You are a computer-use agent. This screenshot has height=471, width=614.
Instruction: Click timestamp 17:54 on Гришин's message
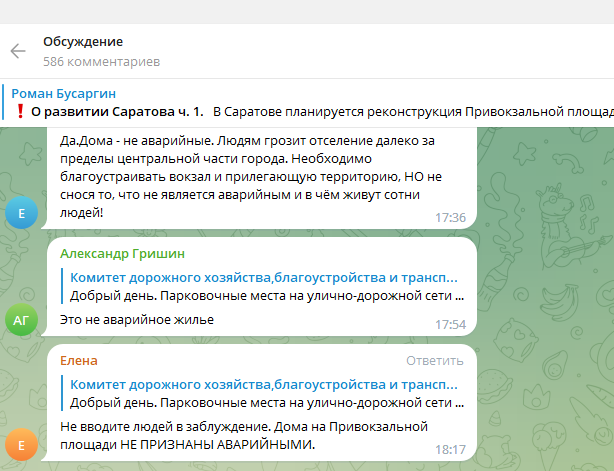(450, 324)
